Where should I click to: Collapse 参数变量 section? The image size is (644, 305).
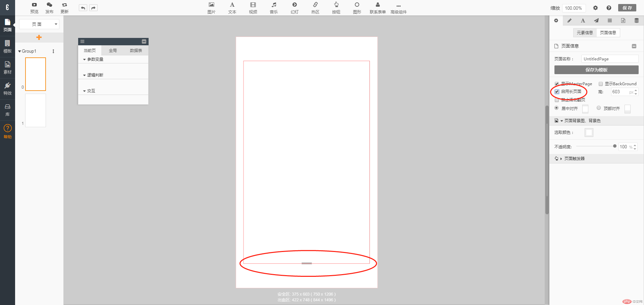pyautogui.click(x=84, y=59)
